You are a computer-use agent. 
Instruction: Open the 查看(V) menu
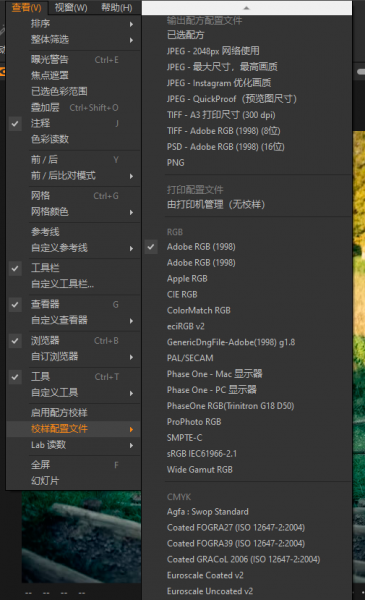tap(26, 8)
